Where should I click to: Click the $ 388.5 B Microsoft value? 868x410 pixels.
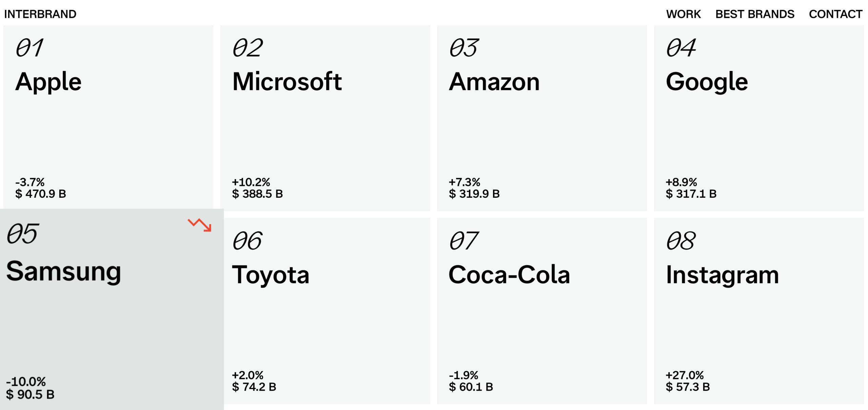click(257, 194)
